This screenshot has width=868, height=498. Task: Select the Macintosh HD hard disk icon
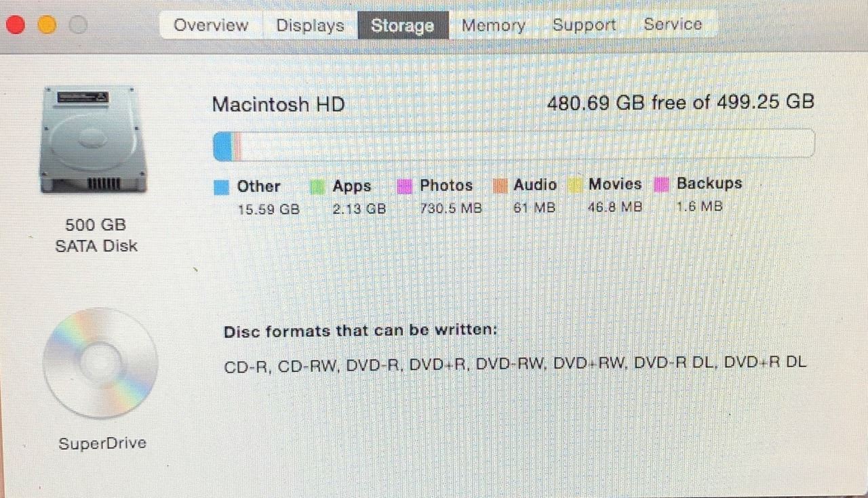click(94, 140)
